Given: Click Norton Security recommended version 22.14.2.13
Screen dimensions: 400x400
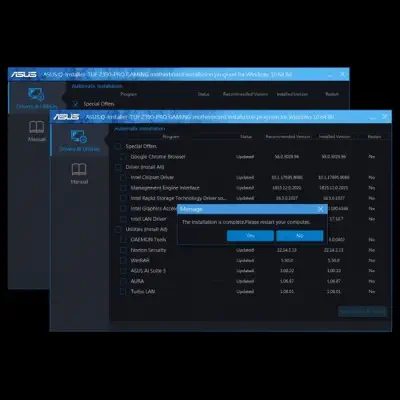Looking at the screenshot, I should pyautogui.click(x=287, y=250).
